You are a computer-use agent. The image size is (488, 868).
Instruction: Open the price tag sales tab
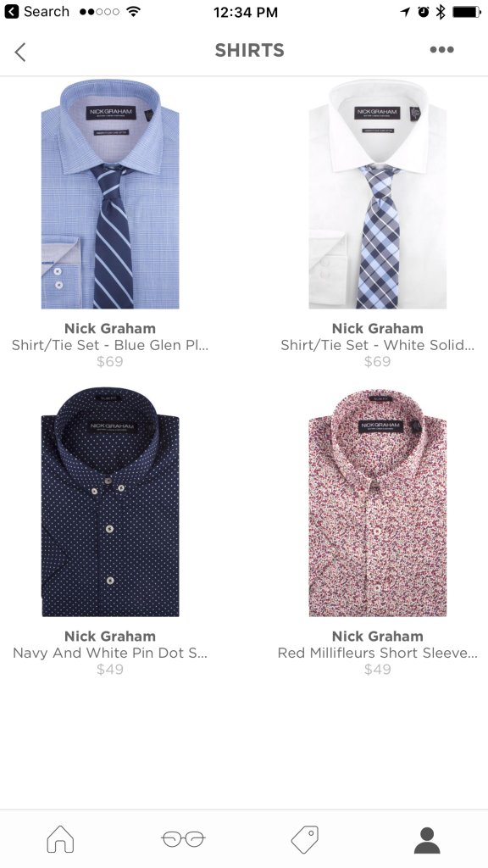(305, 838)
